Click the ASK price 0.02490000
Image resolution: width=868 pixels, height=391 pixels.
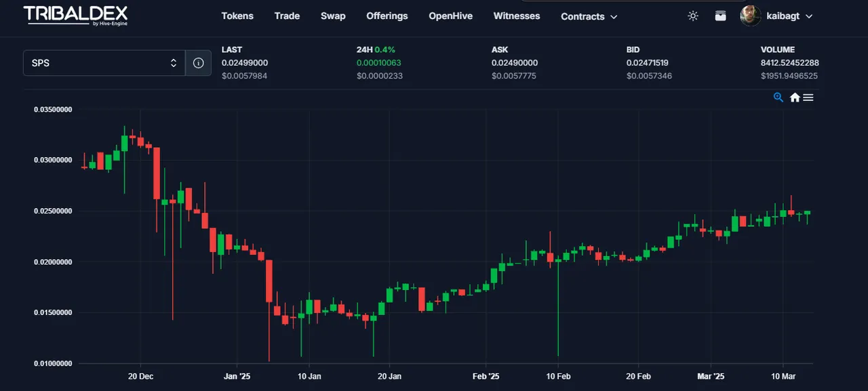click(x=515, y=63)
